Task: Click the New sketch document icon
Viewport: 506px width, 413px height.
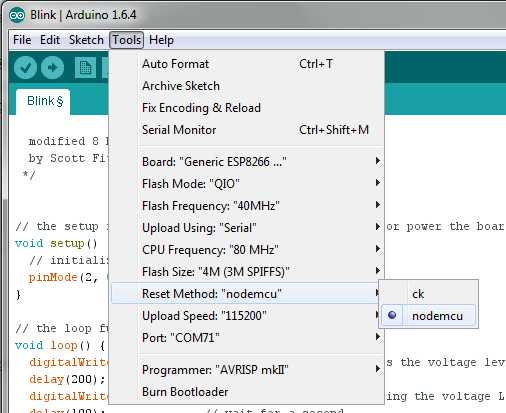Action: (x=85, y=68)
